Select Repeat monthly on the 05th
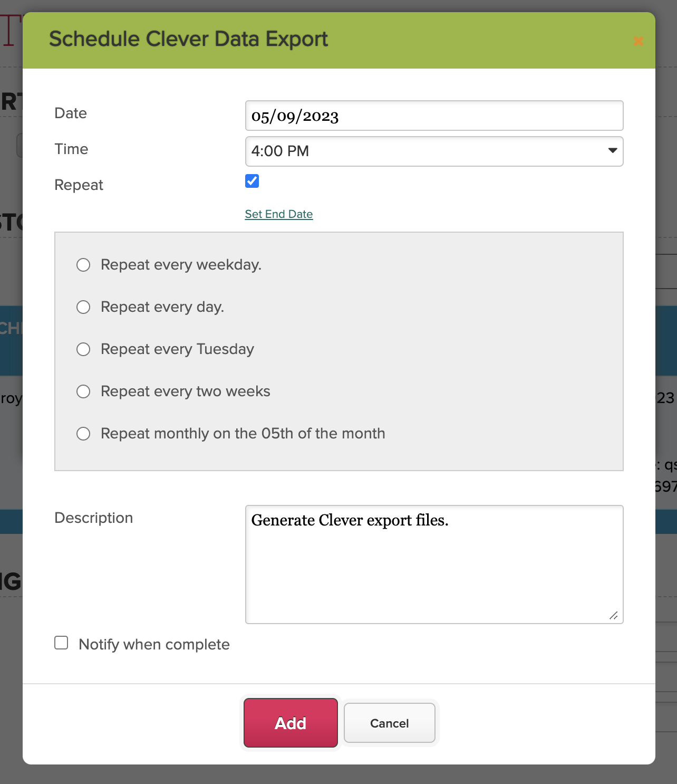 point(83,434)
